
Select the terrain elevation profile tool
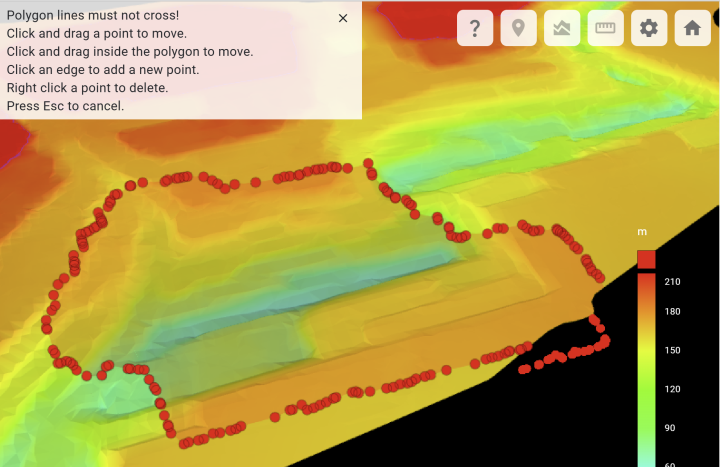[562, 28]
